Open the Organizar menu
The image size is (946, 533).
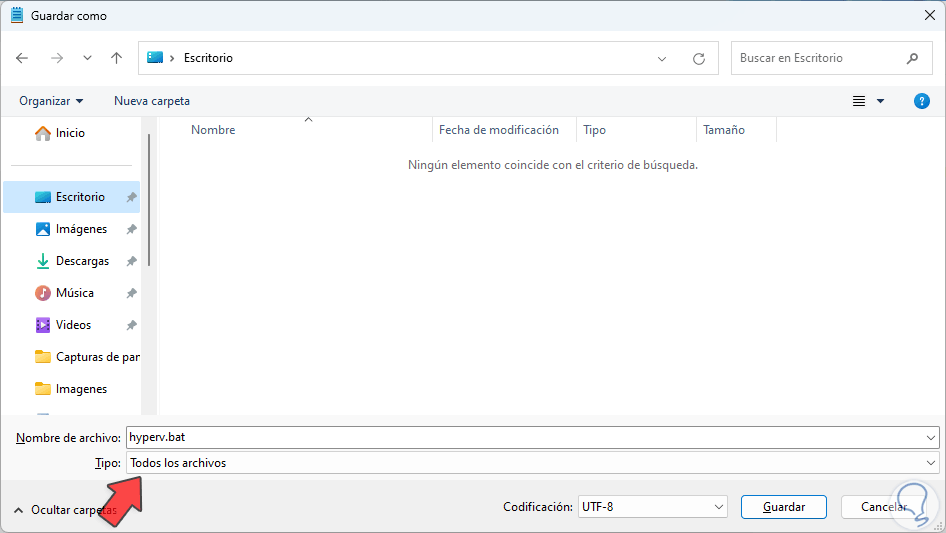(x=51, y=101)
